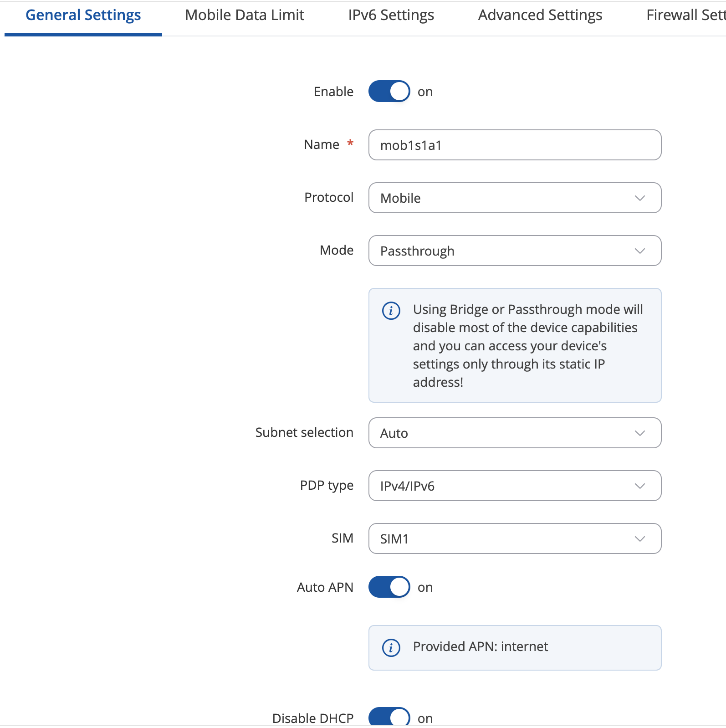Click the info icon in Passthrough warning box
726x728 pixels.
click(x=391, y=311)
